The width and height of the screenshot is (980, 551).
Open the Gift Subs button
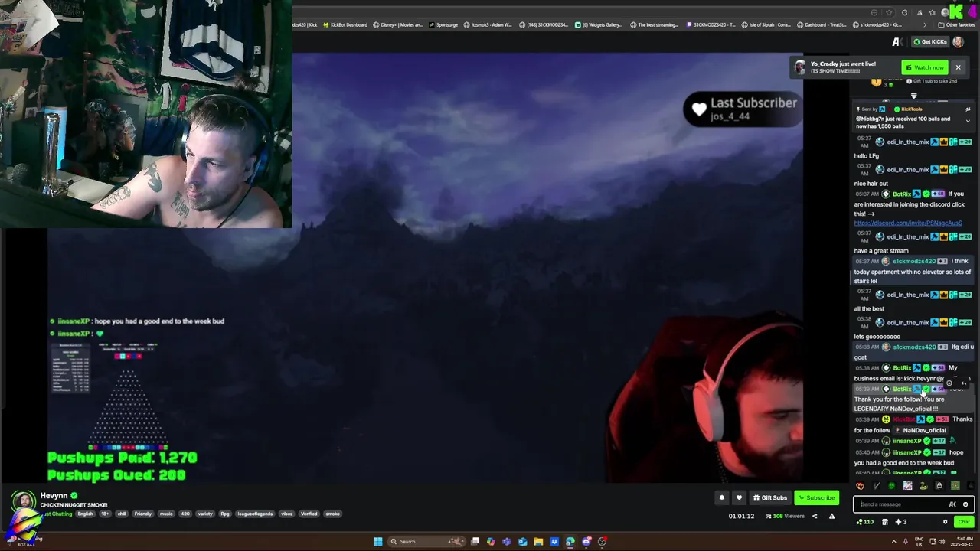click(770, 497)
